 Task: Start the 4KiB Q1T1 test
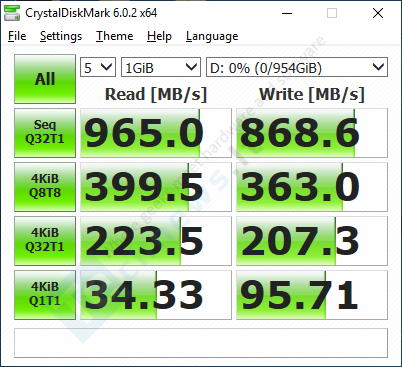click(x=45, y=295)
